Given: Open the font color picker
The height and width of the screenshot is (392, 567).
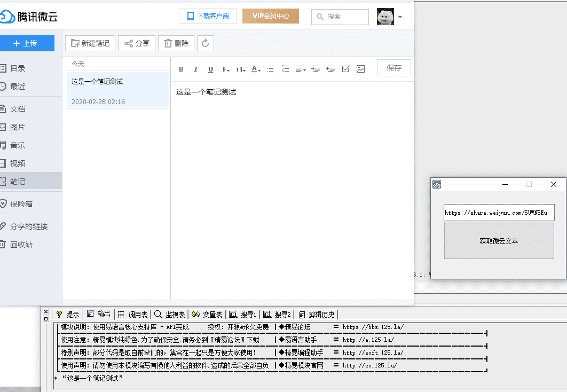Looking at the screenshot, I should (x=256, y=69).
